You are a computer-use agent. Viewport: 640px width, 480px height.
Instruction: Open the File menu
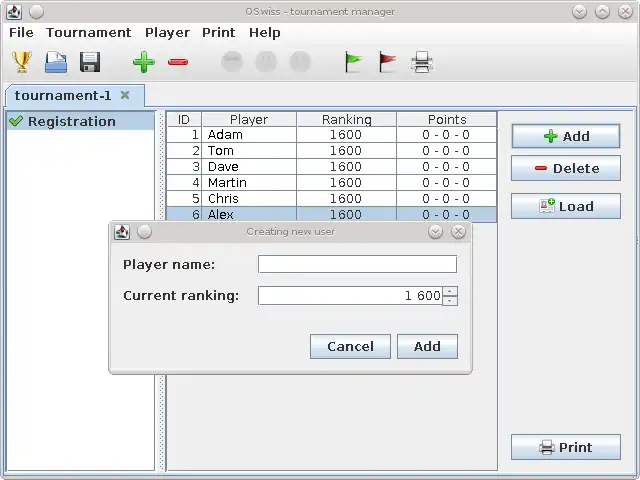pyautogui.click(x=21, y=33)
